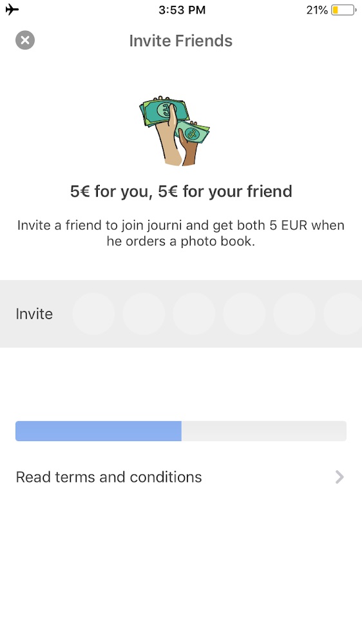Viewport: 362px width, 644px height.
Task: Open Read terms and conditions
Action: coord(181,477)
